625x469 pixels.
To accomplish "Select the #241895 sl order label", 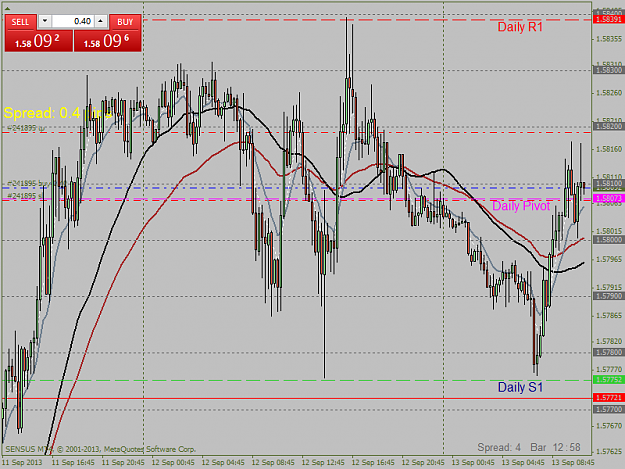I will tap(25, 196).
